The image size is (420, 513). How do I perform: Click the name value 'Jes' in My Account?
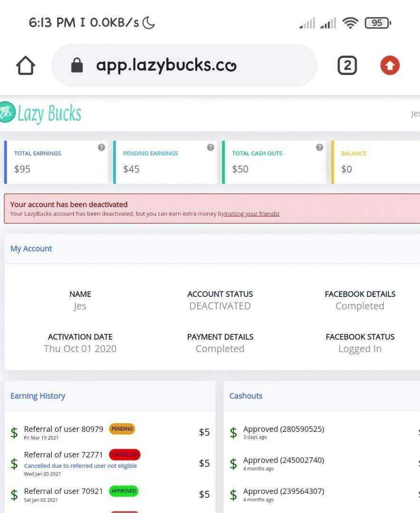pos(80,306)
